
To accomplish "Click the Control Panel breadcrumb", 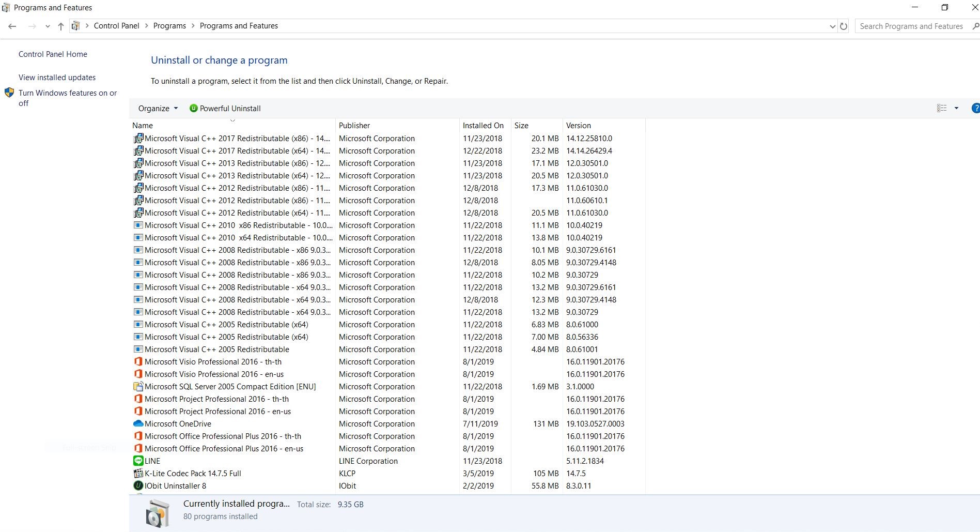I will click(x=116, y=26).
